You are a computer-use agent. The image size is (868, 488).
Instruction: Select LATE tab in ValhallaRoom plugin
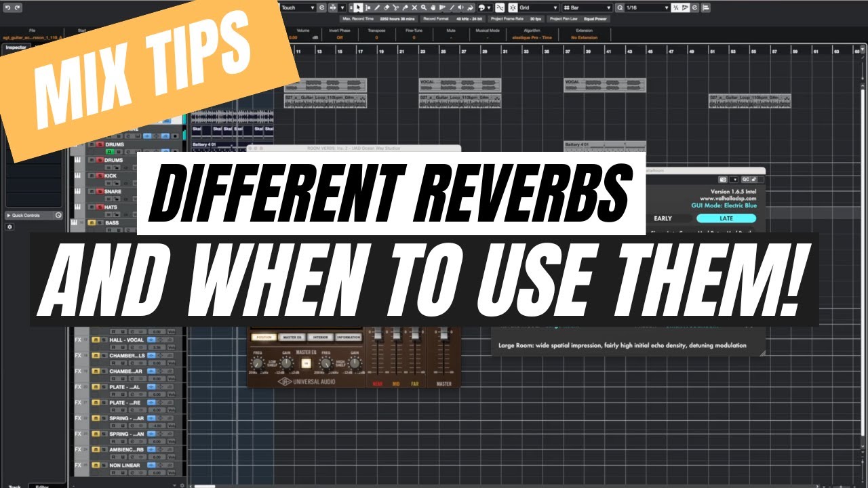pos(726,218)
